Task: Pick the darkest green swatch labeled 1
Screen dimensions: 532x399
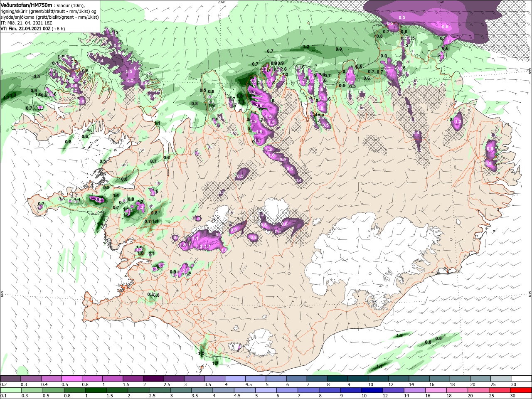Action: coord(96,390)
